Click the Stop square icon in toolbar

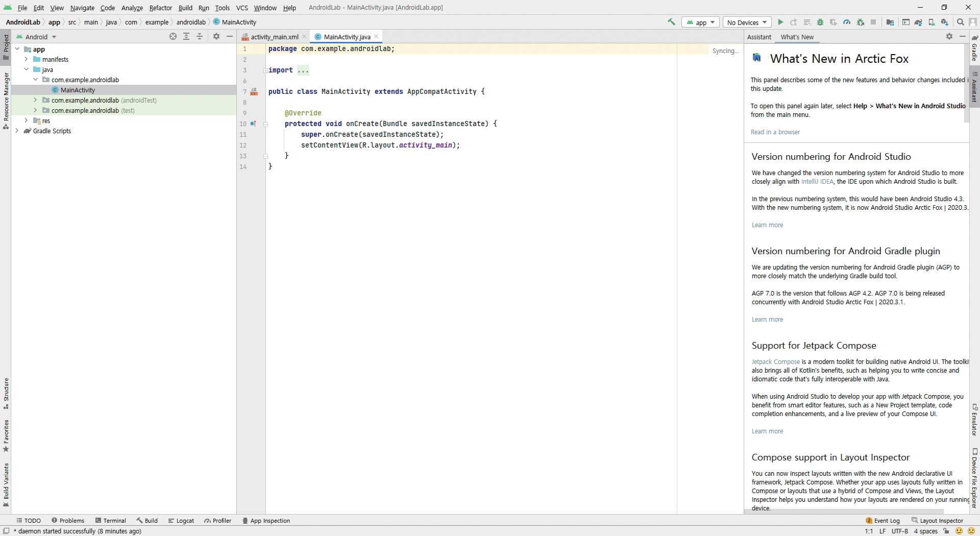tap(873, 22)
